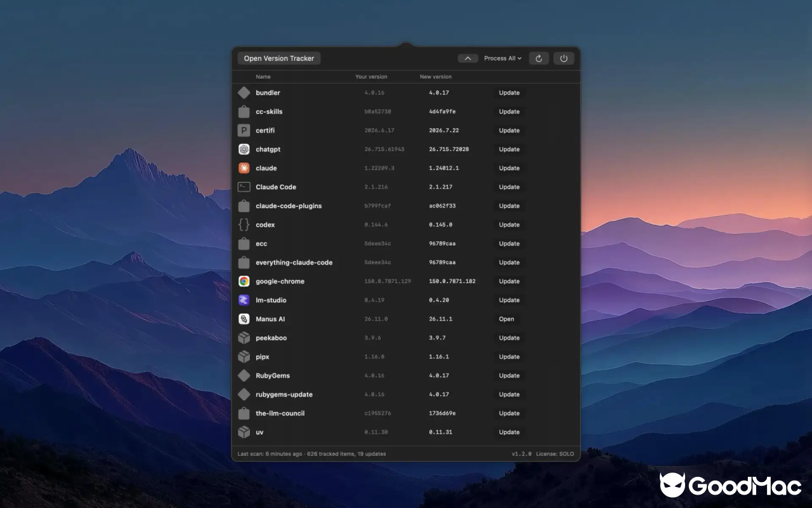This screenshot has height=508, width=812.
Task: Click the ecc bag icon
Action: 244,243
